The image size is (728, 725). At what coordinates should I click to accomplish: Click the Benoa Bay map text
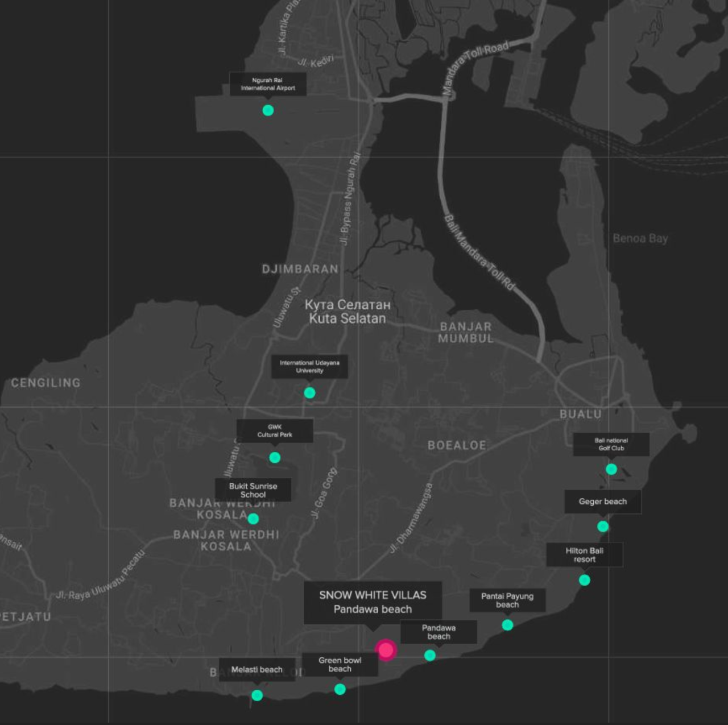click(640, 238)
